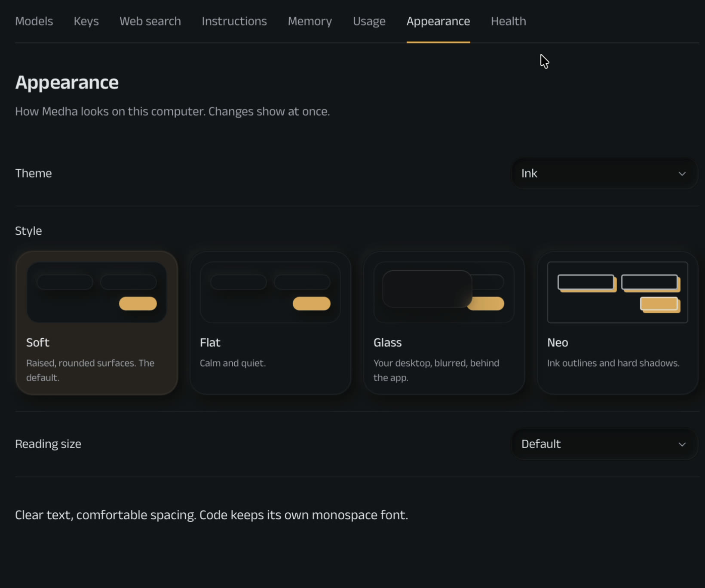Image resolution: width=705 pixels, height=588 pixels.
Task: Click the 'Calm and quiet.' description
Action: [x=233, y=363]
